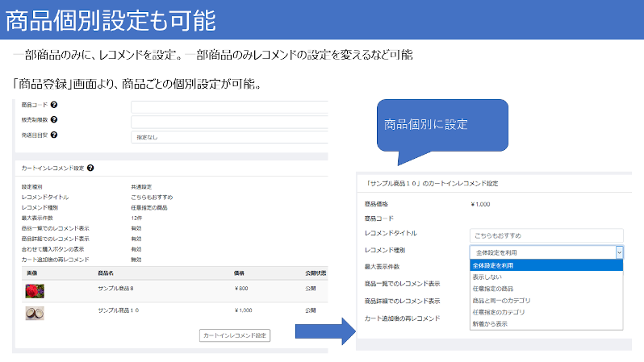Screen dimensions: 644x362
Task: Click the ¥800 price cell
Action: pyautogui.click(x=241, y=289)
